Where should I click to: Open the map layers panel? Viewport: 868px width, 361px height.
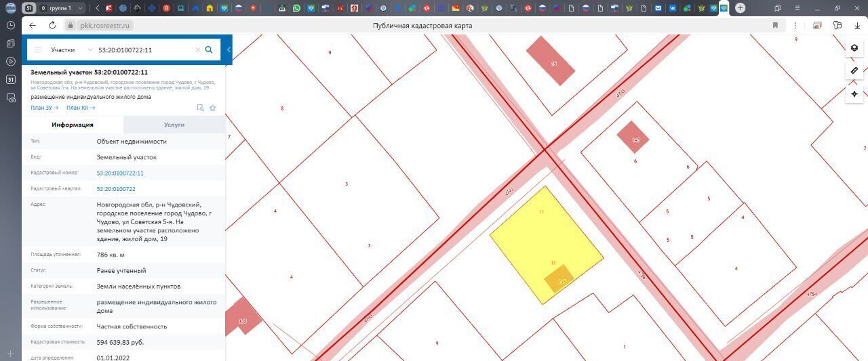[x=854, y=48]
